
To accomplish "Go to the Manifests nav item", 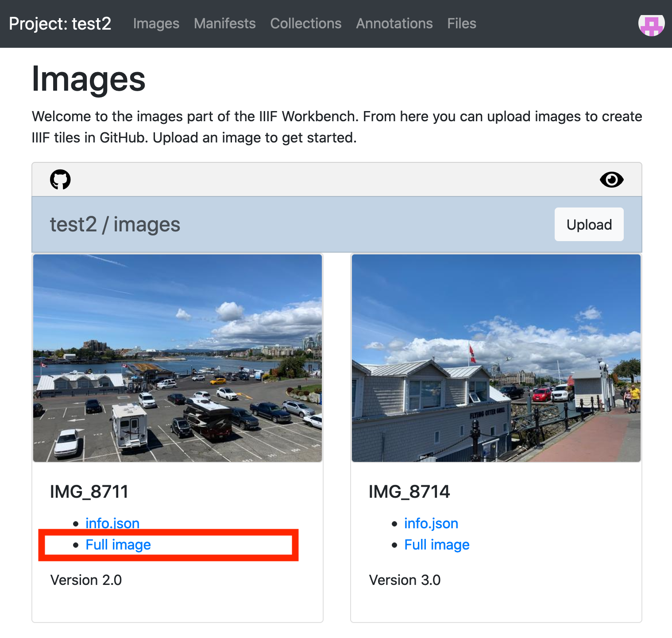I will (225, 23).
